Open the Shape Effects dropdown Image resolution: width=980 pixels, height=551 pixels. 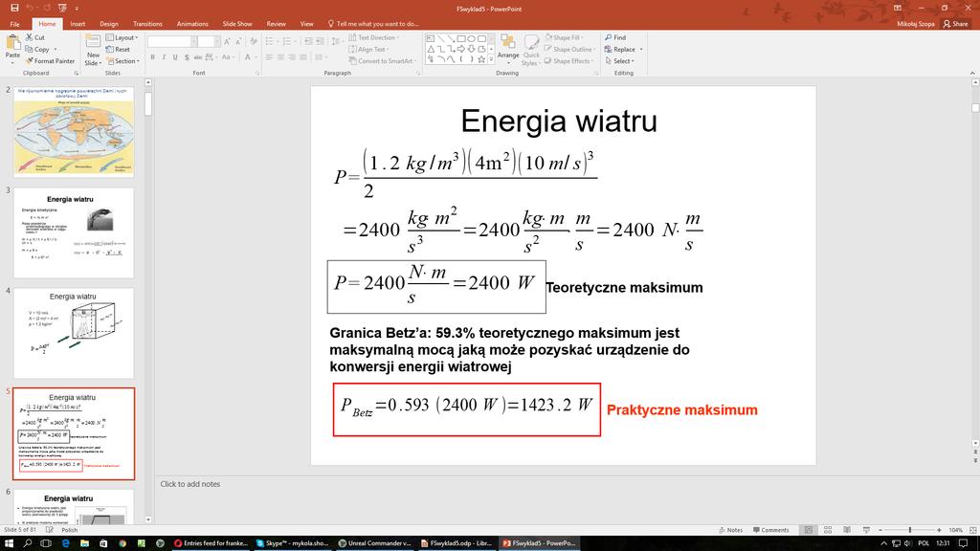pyautogui.click(x=568, y=61)
